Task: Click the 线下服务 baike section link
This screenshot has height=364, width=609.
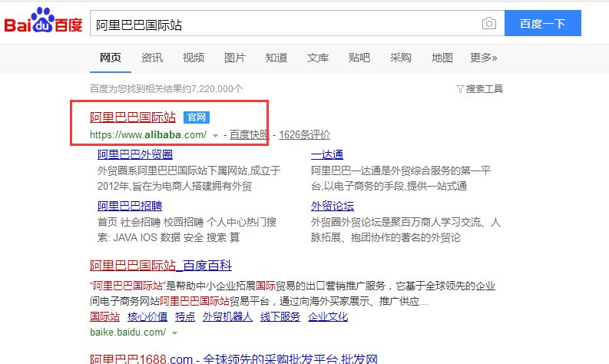Action: [x=280, y=316]
